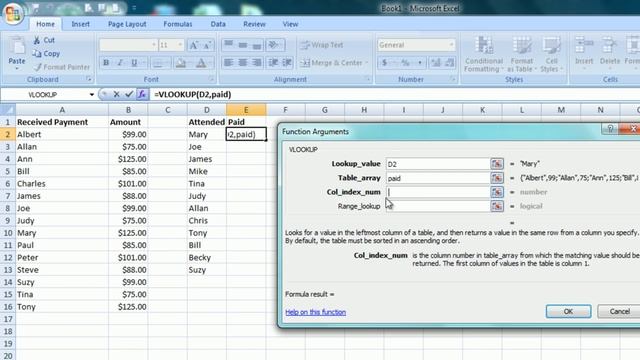Click the Decrease Decimal icon
Viewport: 640px width, 360px height.
click(x=449, y=62)
